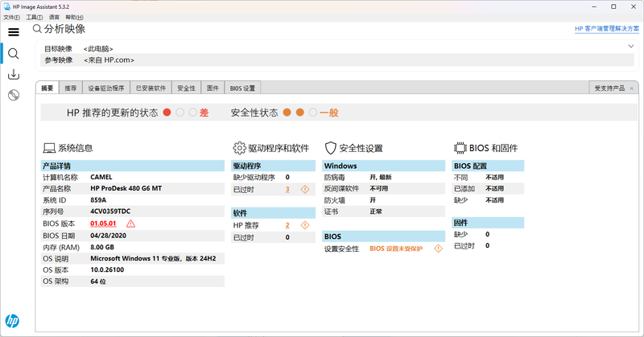This screenshot has width=644, height=337.
Task: Click warning icon beside HP 推荐 software count
Action: coord(304,225)
